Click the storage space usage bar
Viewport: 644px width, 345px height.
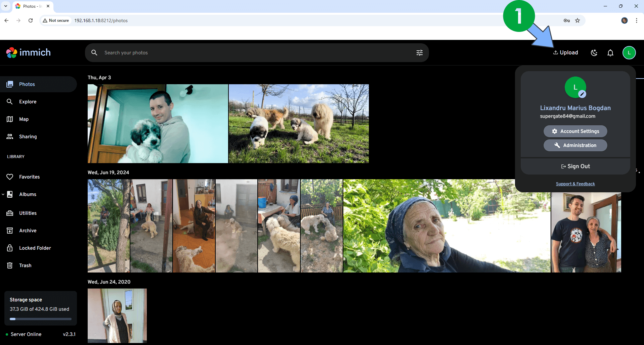pyautogui.click(x=41, y=319)
